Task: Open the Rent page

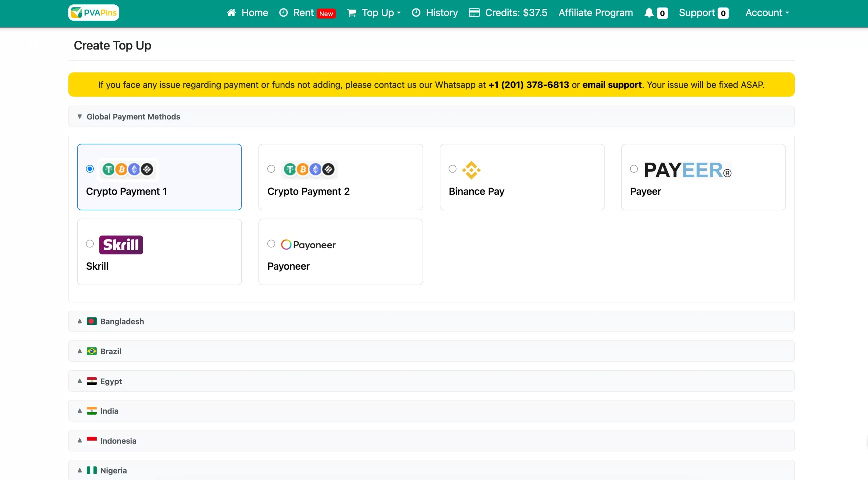Action: (303, 13)
